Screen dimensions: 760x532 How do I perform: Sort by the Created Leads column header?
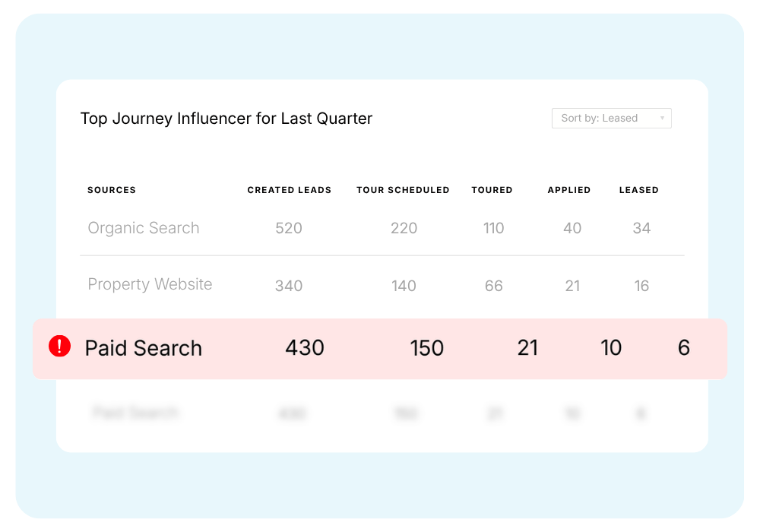coord(289,190)
